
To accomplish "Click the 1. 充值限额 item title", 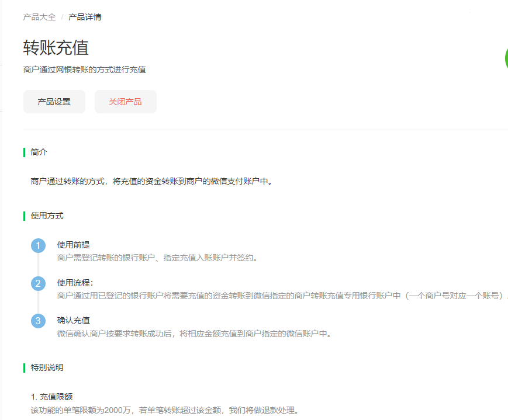I will coord(51,397).
